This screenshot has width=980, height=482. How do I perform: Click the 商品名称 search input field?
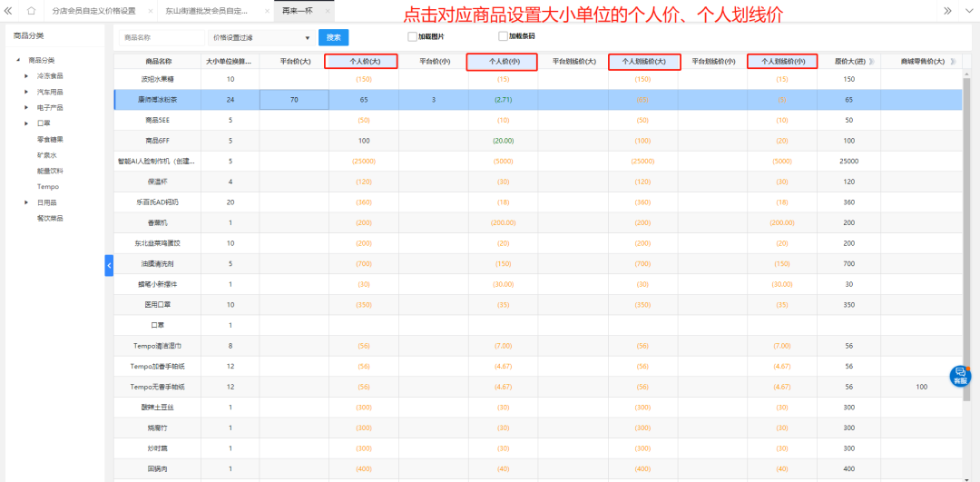(162, 38)
